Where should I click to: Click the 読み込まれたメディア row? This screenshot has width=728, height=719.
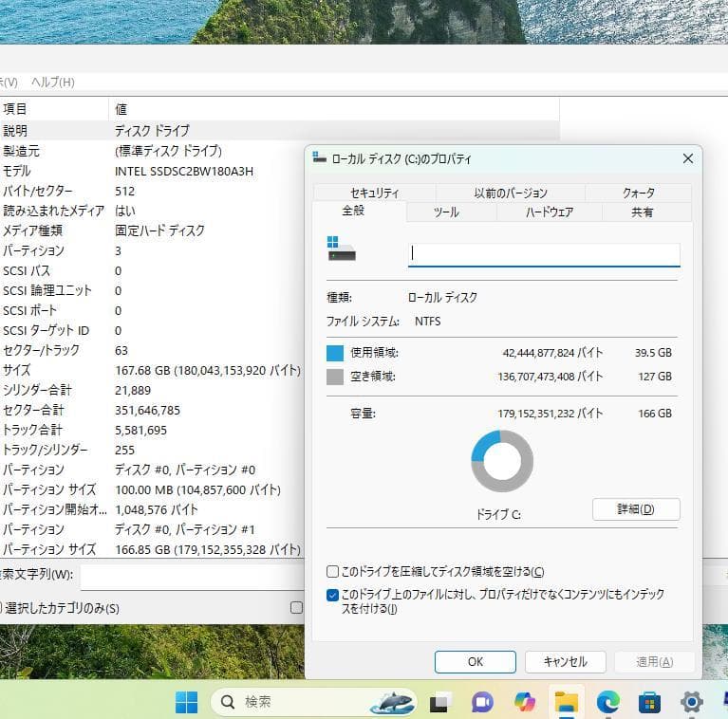(x=152, y=212)
